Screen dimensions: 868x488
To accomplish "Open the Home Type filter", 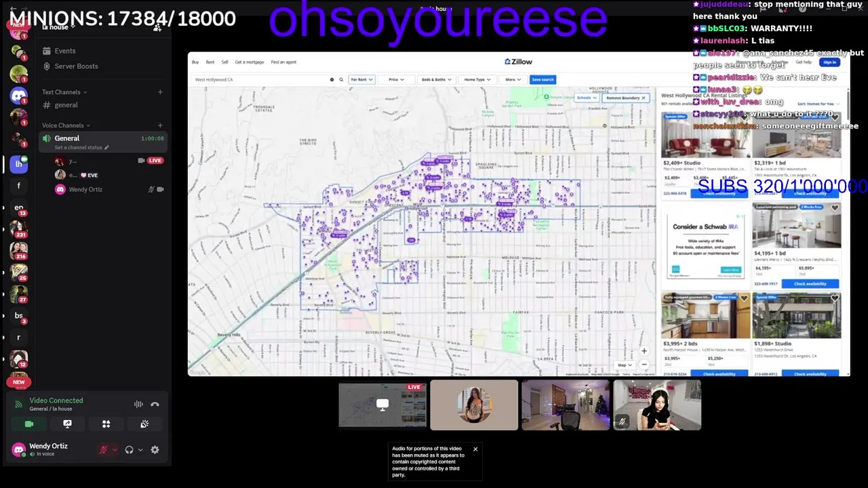I will 477,79.
